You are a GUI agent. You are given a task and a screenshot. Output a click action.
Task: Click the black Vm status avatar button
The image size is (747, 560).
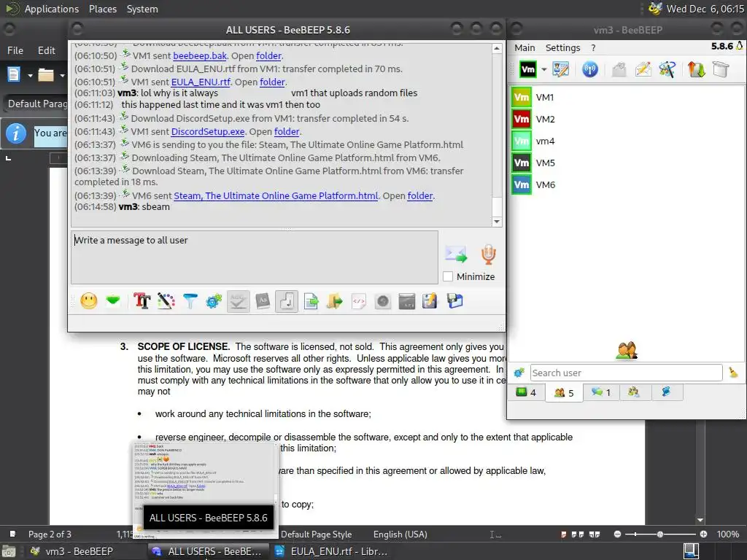click(x=528, y=69)
